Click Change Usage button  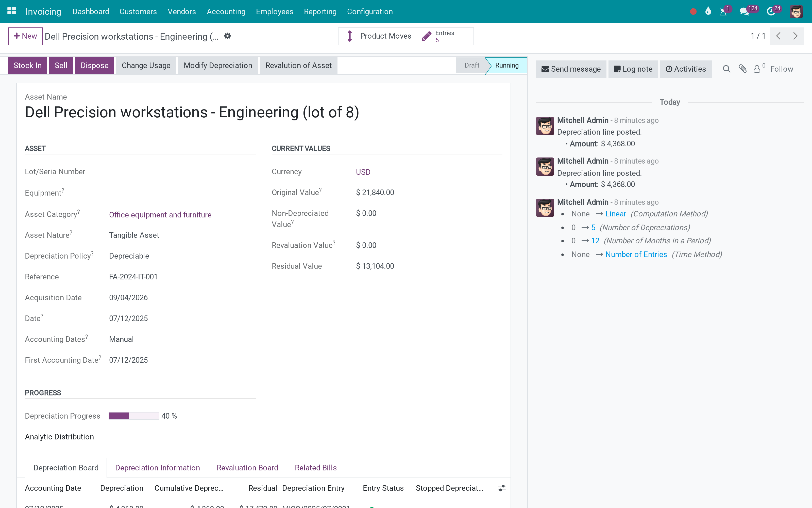pyautogui.click(x=146, y=66)
